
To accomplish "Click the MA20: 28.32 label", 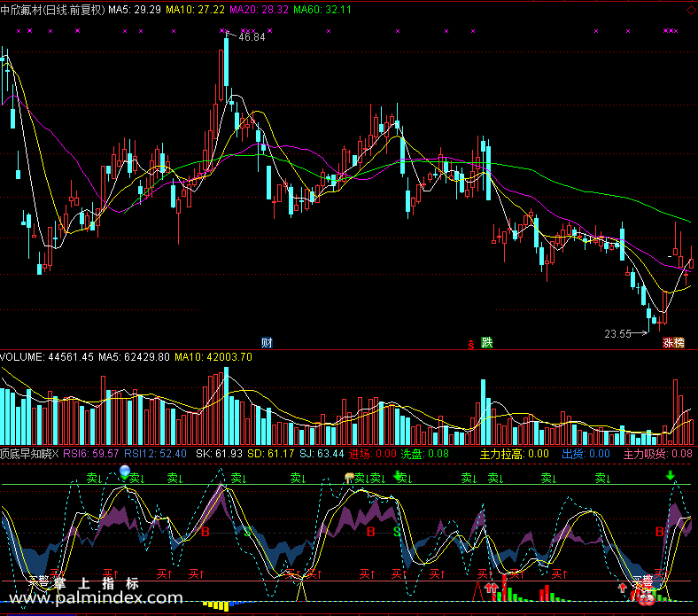I will 259,10.
